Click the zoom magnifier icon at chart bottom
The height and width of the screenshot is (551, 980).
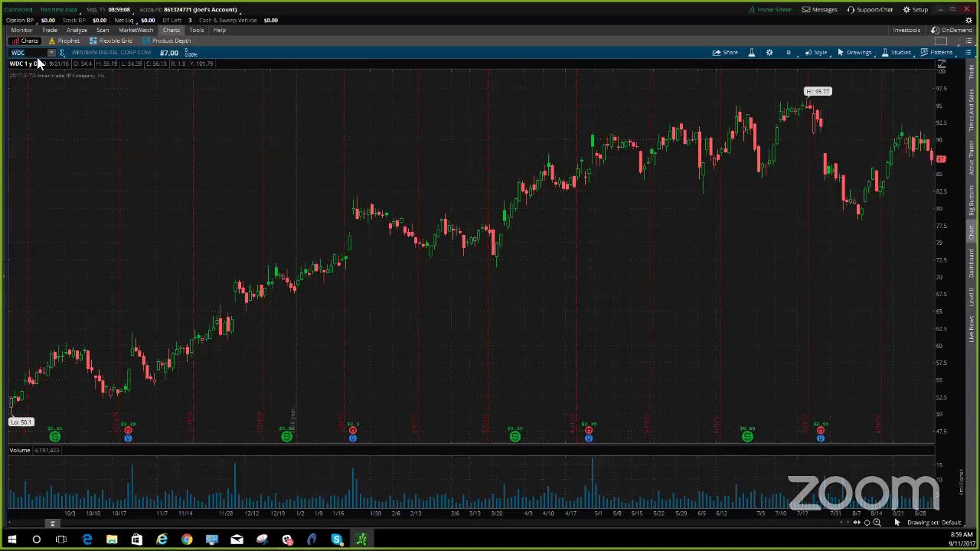[877, 523]
